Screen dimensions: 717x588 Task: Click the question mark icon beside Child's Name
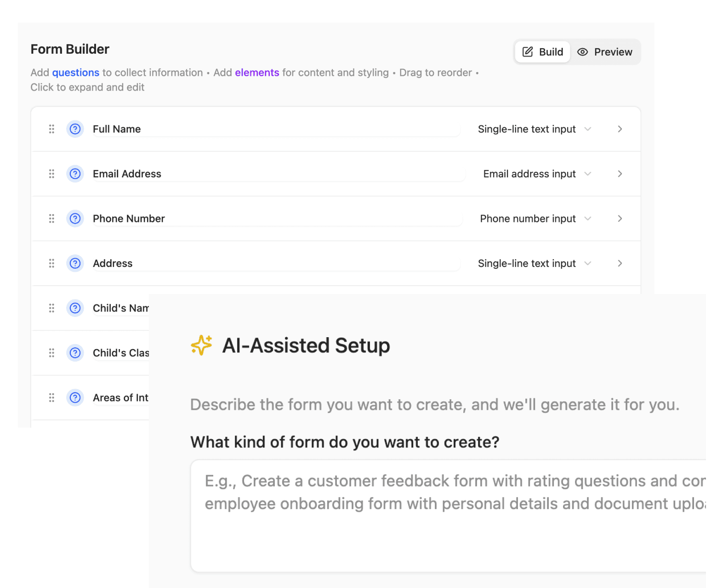click(x=75, y=308)
